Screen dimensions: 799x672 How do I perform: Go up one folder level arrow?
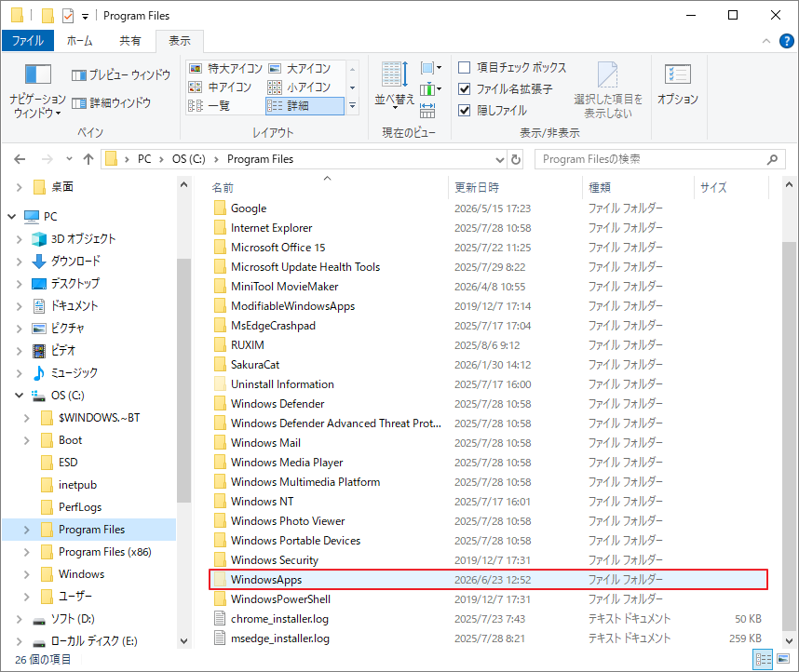pos(88,159)
